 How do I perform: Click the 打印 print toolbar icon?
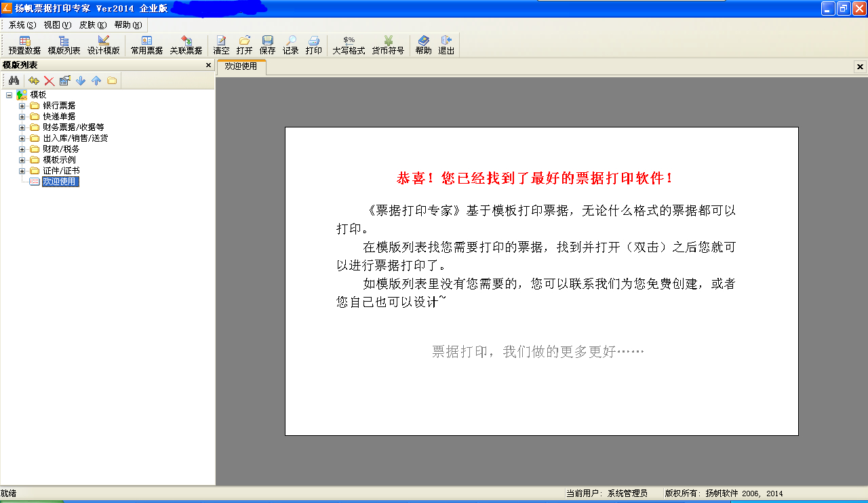pos(313,45)
